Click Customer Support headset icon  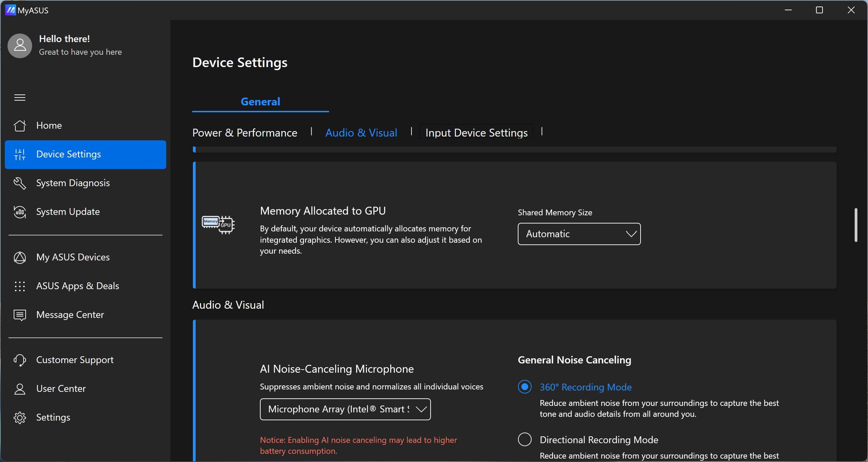pyautogui.click(x=20, y=360)
